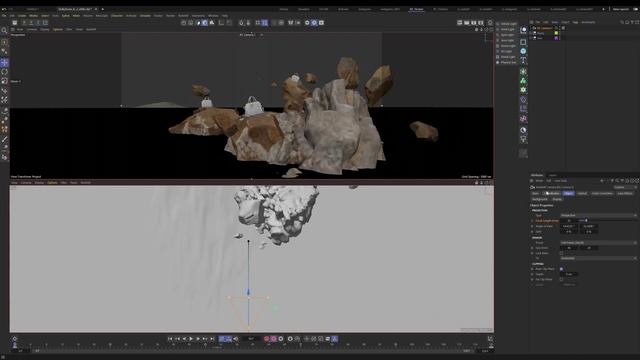Click the top viewport hamburger menu icon

click(x=13, y=29)
